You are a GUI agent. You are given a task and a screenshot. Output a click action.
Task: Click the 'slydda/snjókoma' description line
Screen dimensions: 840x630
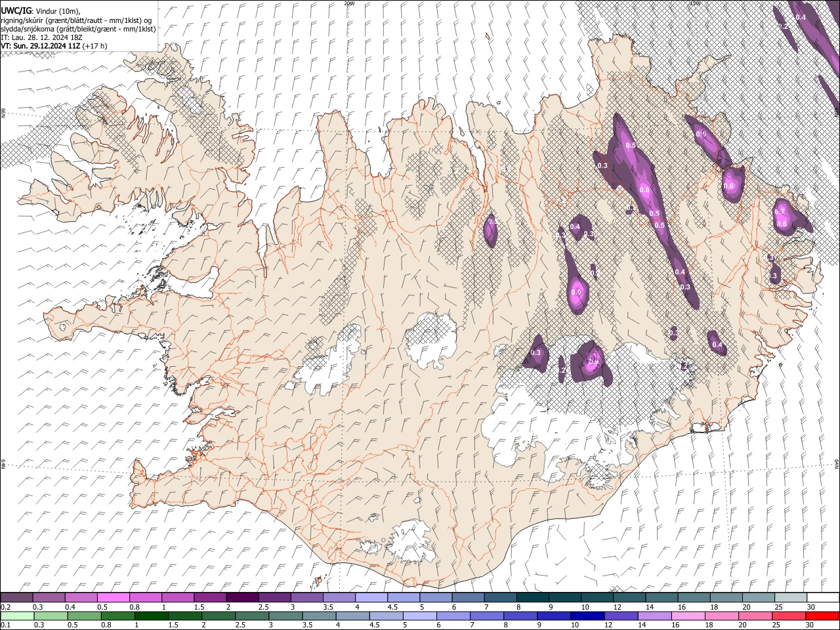coord(78,28)
